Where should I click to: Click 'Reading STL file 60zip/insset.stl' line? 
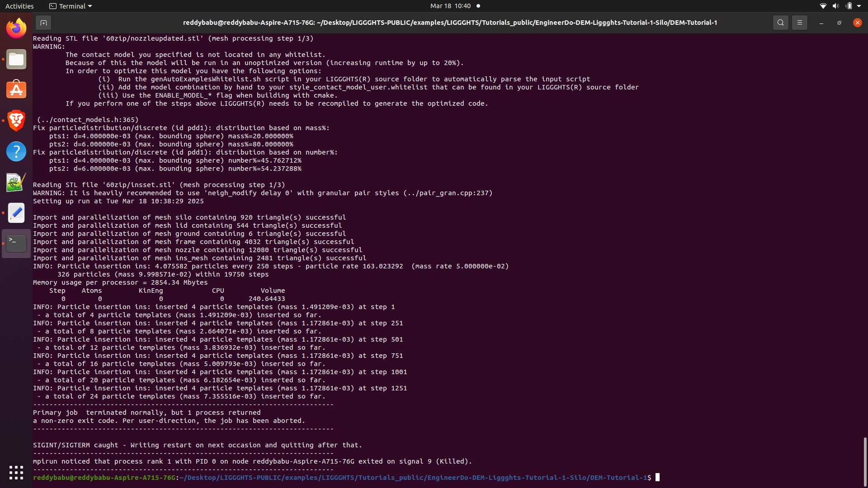pos(159,185)
